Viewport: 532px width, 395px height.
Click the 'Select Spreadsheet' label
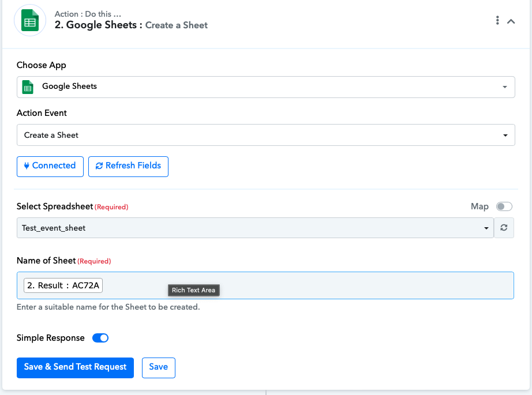[x=55, y=206]
